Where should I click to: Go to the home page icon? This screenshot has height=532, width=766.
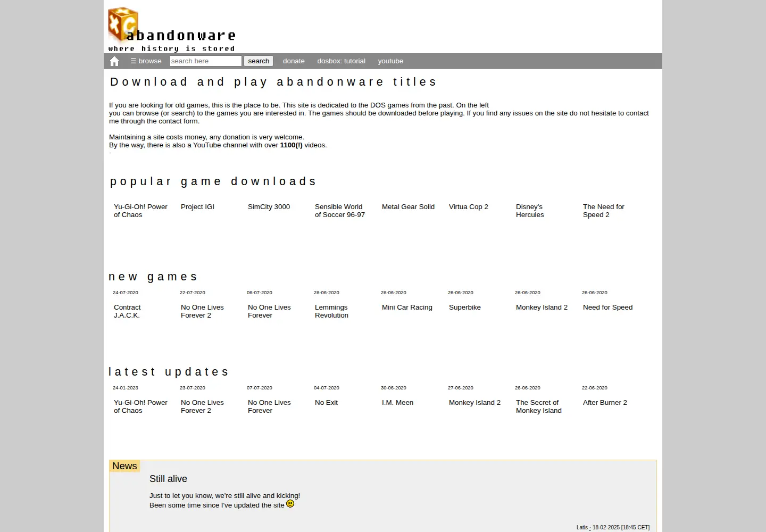pyautogui.click(x=114, y=61)
